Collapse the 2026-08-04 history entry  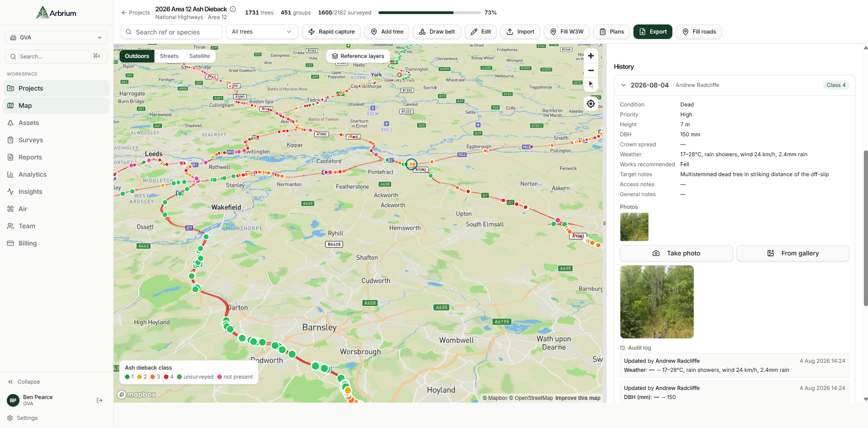click(x=623, y=85)
